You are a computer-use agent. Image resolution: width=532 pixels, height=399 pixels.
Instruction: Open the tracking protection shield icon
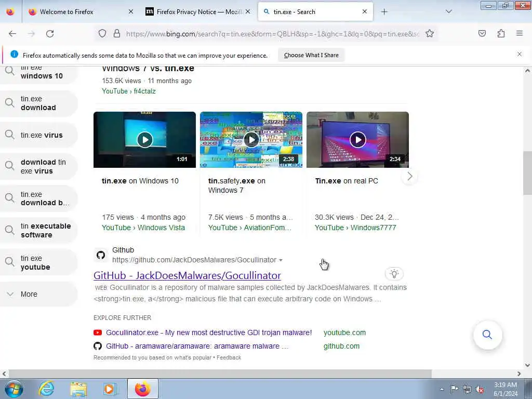pos(102,34)
